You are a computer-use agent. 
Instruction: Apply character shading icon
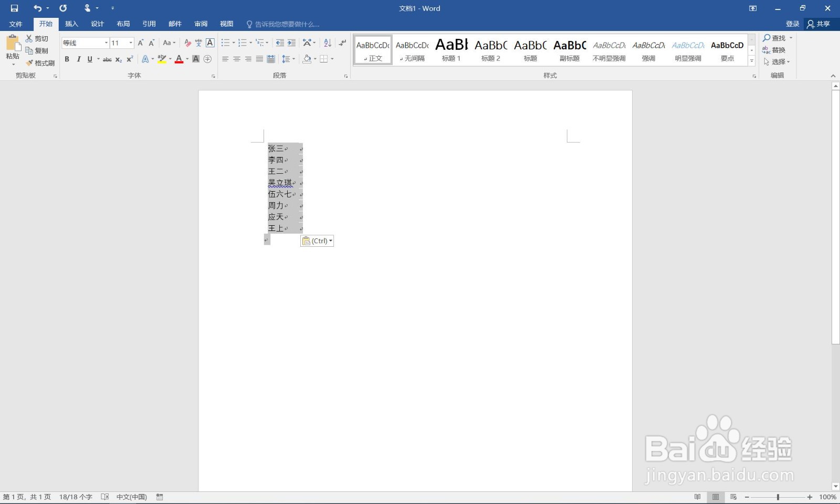pos(196,59)
